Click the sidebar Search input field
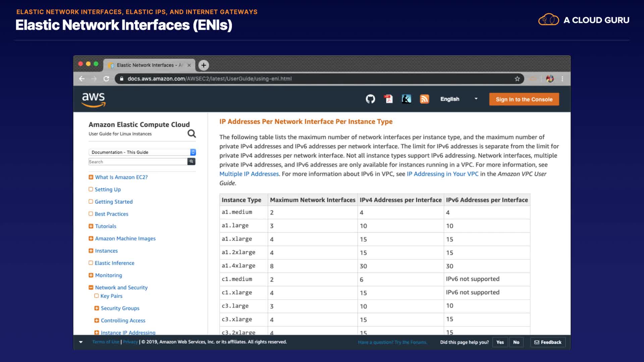Screen dimensions: 644x362 coord(138,162)
